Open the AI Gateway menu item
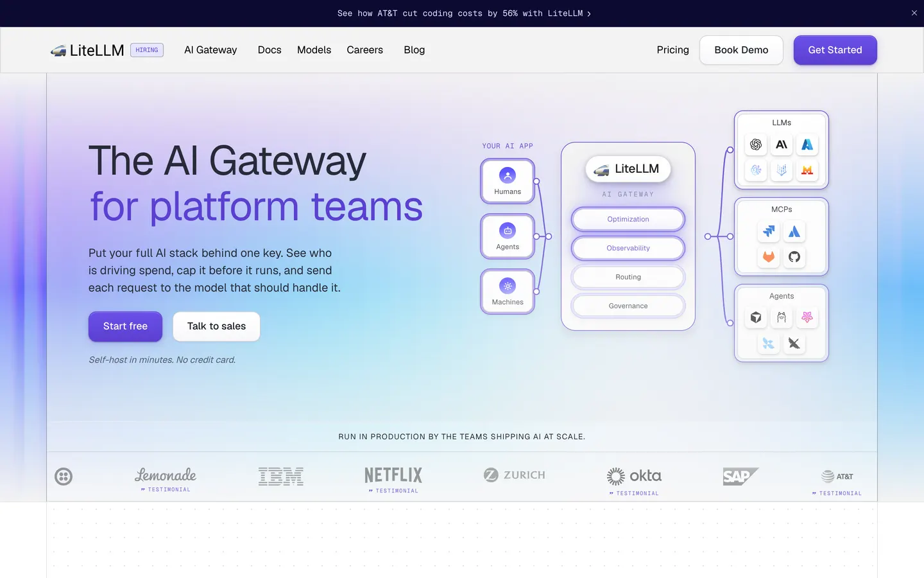Viewport: 924px width, 578px height. [x=210, y=50]
